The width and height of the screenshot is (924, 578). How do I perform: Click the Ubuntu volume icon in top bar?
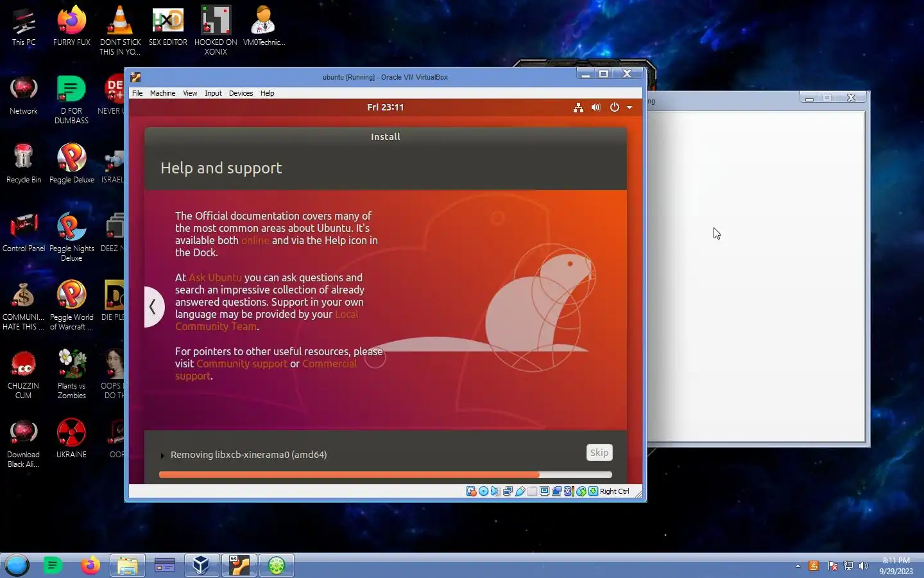point(596,107)
